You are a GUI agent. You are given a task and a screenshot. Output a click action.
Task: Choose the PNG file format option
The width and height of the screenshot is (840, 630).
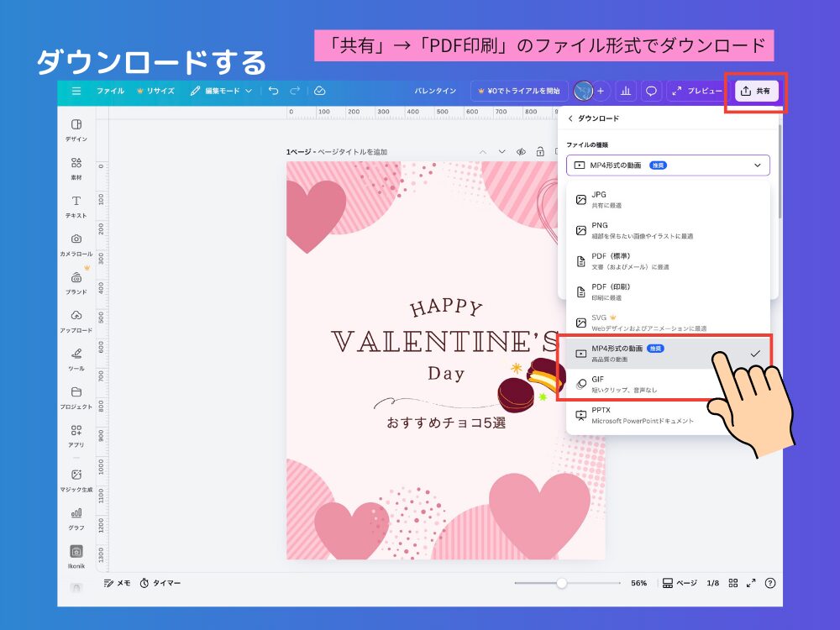(x=599, y=229)
